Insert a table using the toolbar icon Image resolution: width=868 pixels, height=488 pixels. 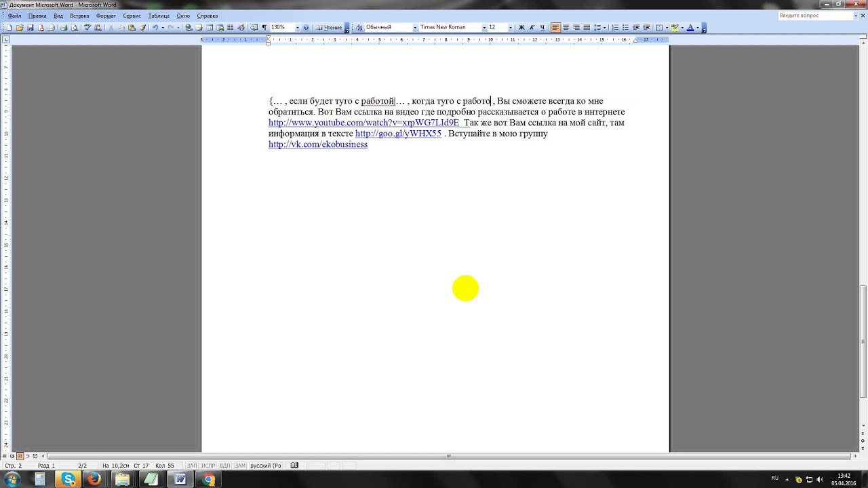(210, 28)
